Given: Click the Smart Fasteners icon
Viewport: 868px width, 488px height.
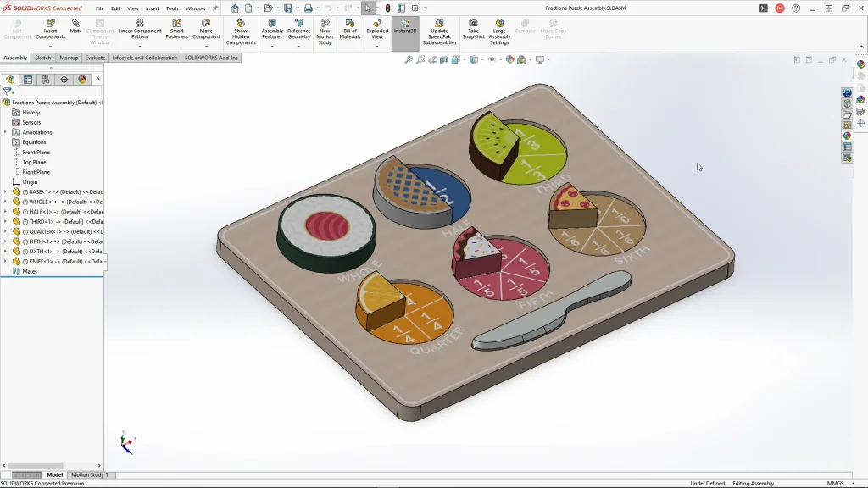Looking at the screenshot, I should coord(176,30).
